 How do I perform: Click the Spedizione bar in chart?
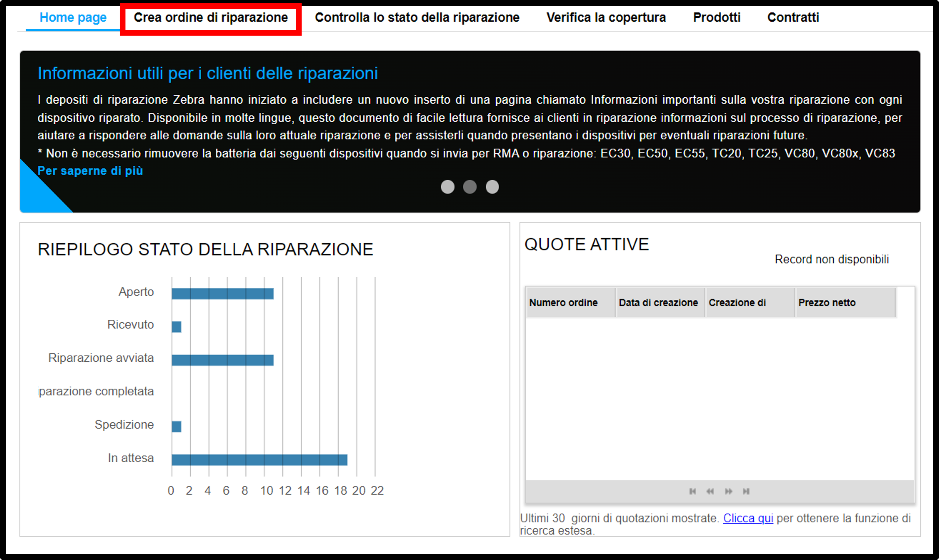[x=177, y=426]
